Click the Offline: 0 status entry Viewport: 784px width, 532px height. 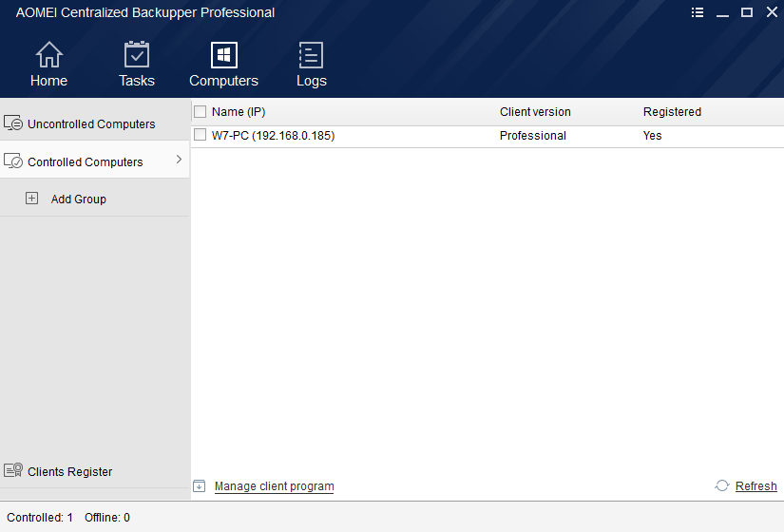pos(107,518)
